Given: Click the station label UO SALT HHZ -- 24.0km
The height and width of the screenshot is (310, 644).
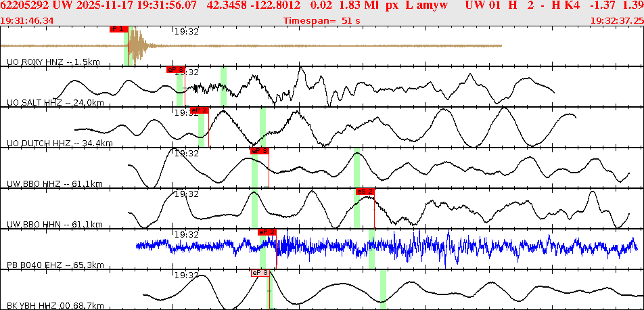Looking at the screenshot, I should 55,103.
